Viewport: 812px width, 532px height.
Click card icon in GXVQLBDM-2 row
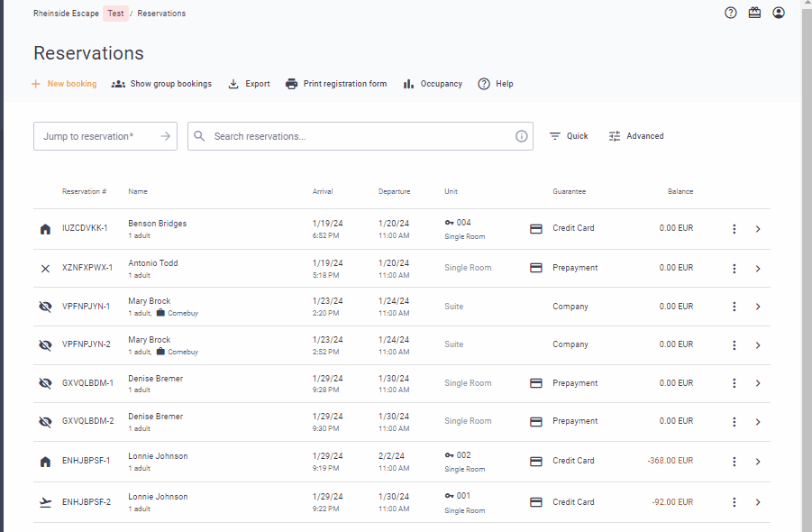[536, 422]
